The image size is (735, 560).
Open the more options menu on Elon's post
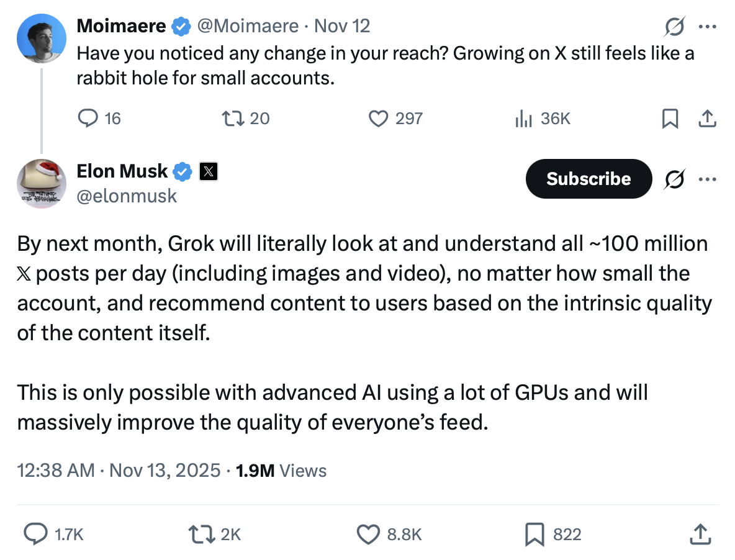(x=708, y=179)
